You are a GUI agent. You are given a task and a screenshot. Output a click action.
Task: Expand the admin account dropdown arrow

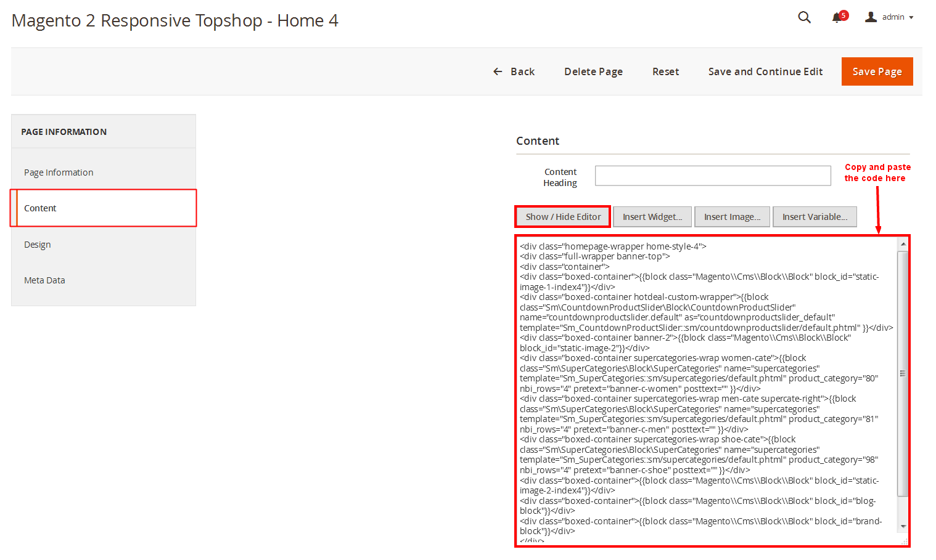pos(911,18)
